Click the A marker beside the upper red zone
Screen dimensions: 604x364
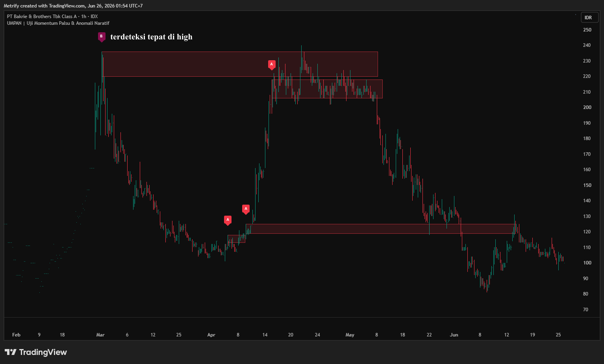(x=272, y=65)
